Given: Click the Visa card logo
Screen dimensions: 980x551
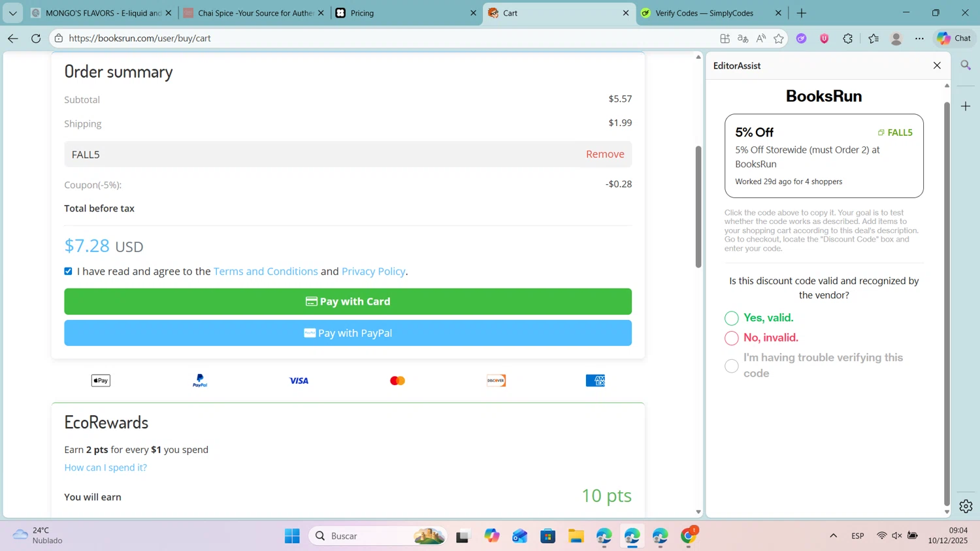Looking at the screenshot, I should tap(299, 381).
